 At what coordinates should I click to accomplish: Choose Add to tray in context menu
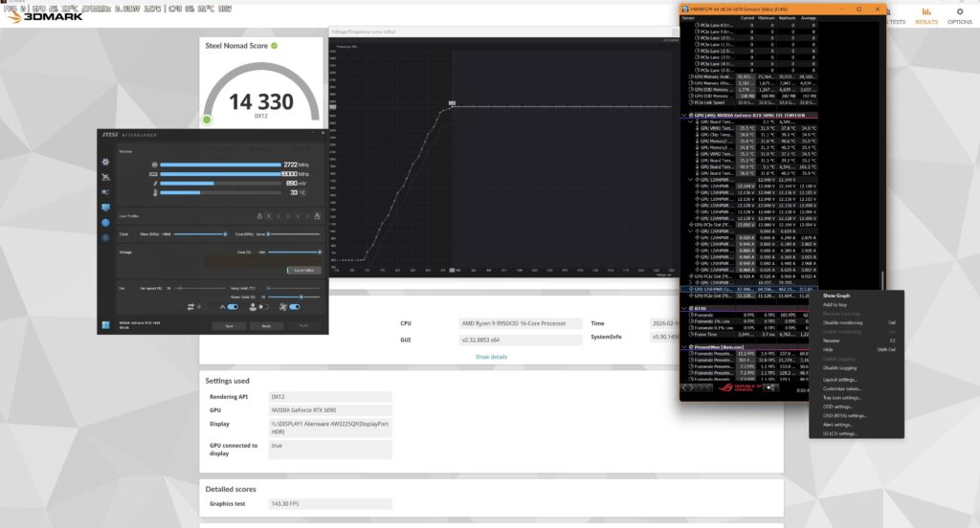click(x=857, y=305)
